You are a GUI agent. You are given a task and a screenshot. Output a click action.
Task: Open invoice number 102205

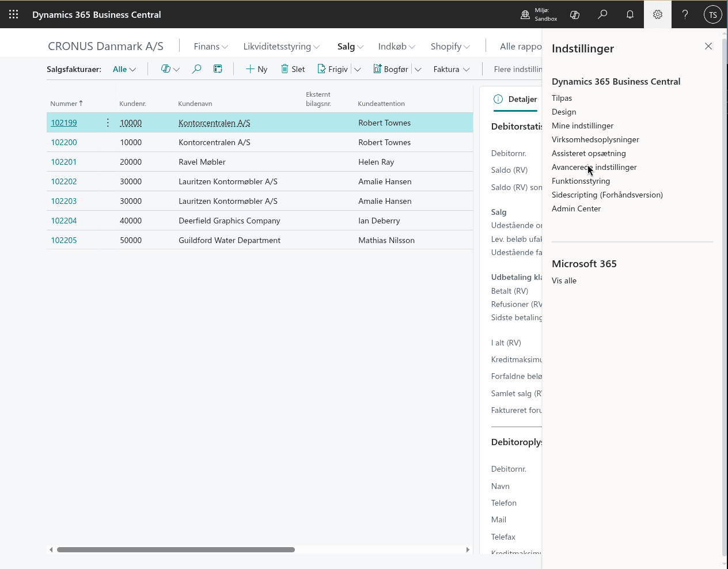click(x=63, y=240)
